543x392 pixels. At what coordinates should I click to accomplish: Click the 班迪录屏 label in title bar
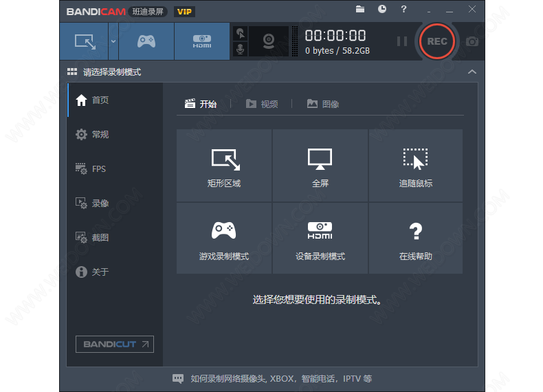(148, 12)
